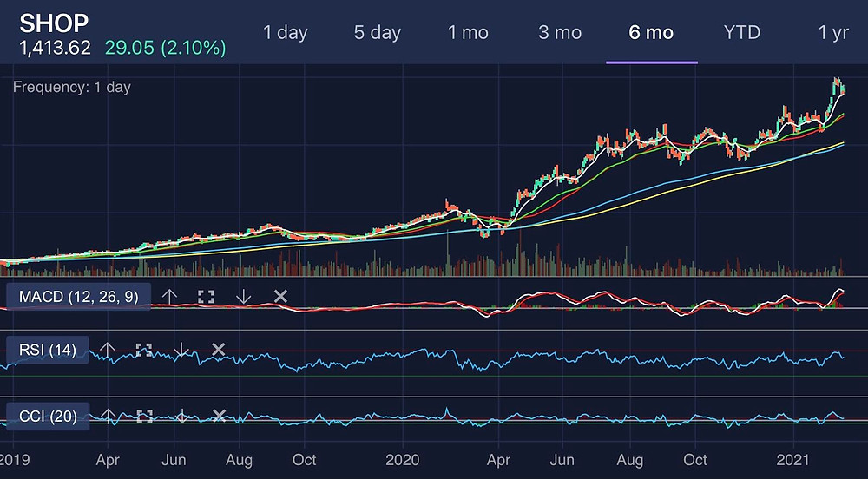Expand the CCI panel to fullscreen

point(144,416)
